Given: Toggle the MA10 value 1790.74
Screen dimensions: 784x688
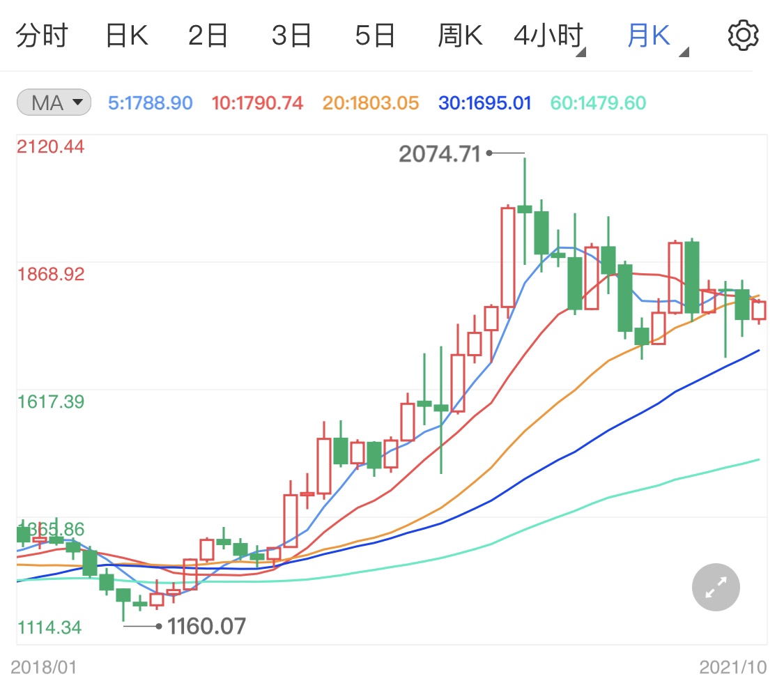Looking at the screenshot, I should (x=256, y=102).
